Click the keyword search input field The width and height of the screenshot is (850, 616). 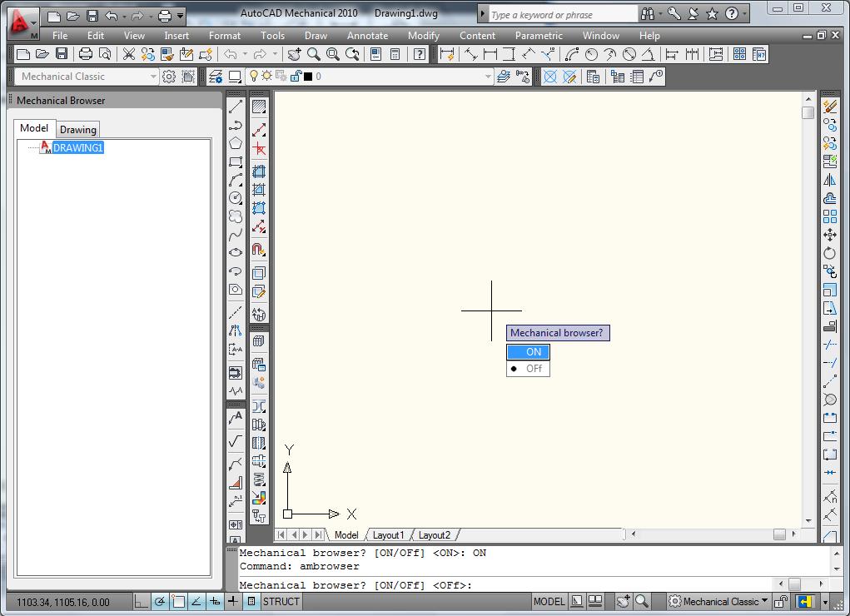click(563, 15)
